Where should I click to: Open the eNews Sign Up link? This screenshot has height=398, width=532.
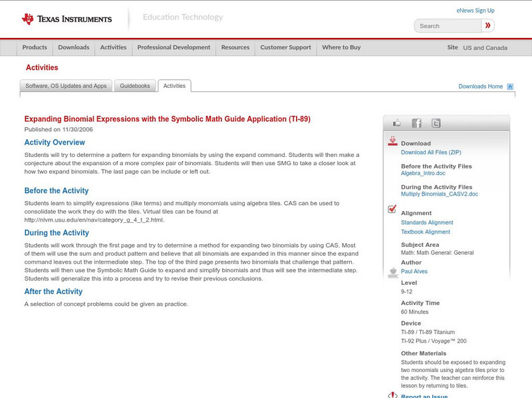click(475, 11)
